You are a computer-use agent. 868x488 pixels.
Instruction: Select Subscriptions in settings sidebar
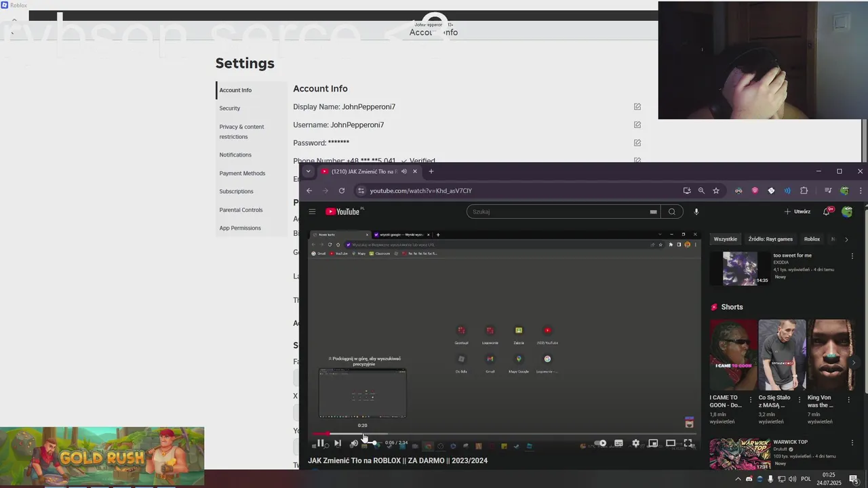point(236,192)
